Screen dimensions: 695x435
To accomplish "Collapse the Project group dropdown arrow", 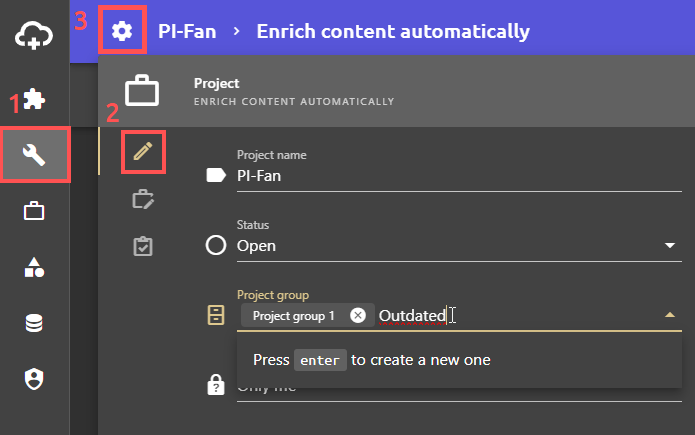I will tap(670, 315).
